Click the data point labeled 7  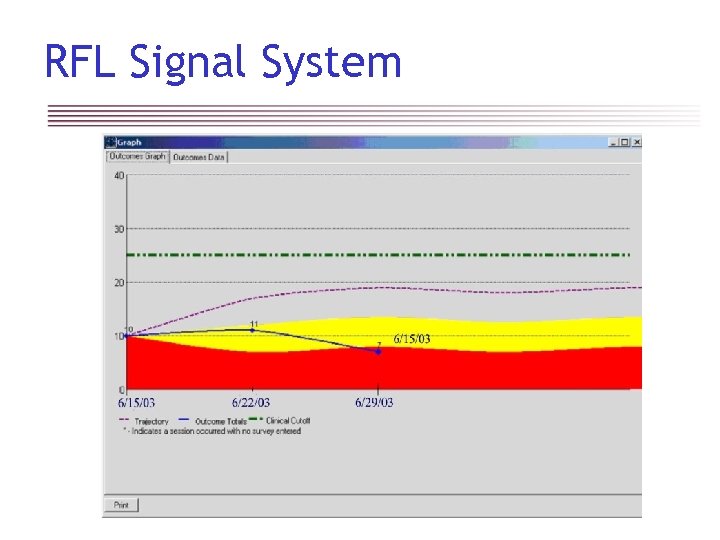click(378, 352)
